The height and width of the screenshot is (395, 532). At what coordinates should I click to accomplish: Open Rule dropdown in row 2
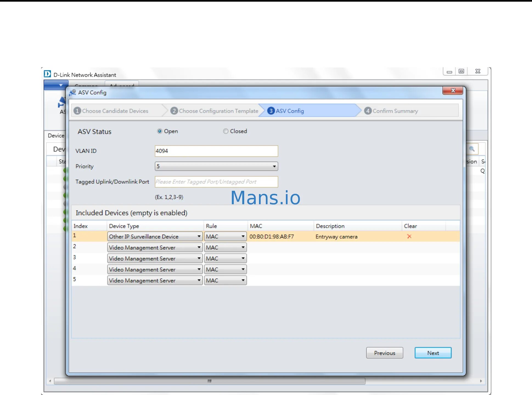pos(225,247)
